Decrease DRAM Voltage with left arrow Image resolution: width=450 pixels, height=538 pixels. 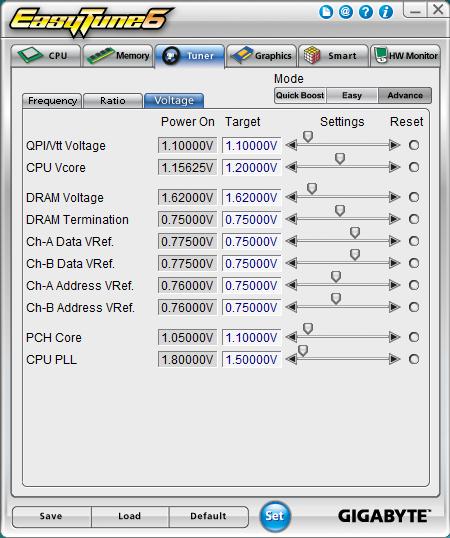[x=291, y=197]
